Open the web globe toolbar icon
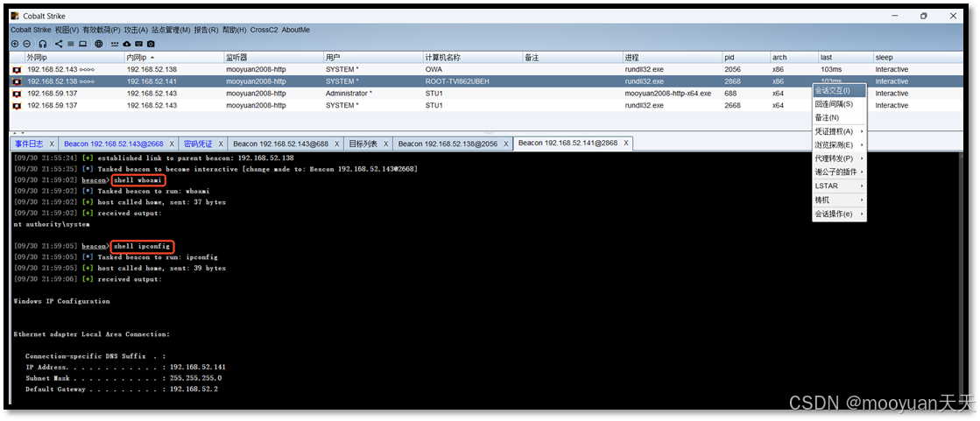 (99, 44)
